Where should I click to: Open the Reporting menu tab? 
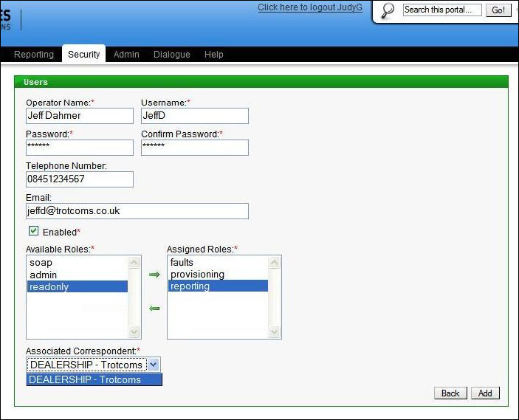pyautogui.click(x=34, y=55)
